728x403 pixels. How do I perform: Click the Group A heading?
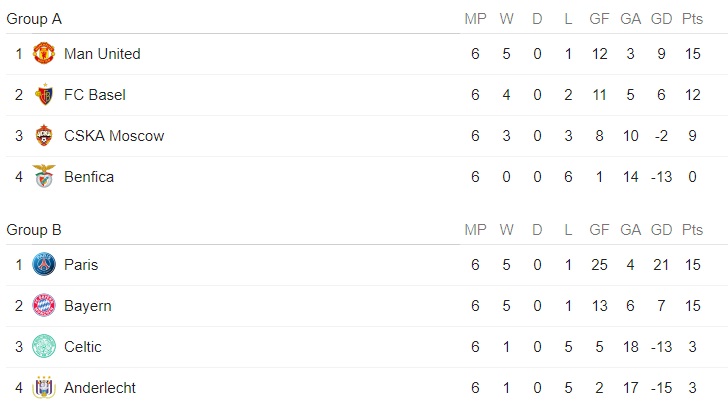point(34,19)
